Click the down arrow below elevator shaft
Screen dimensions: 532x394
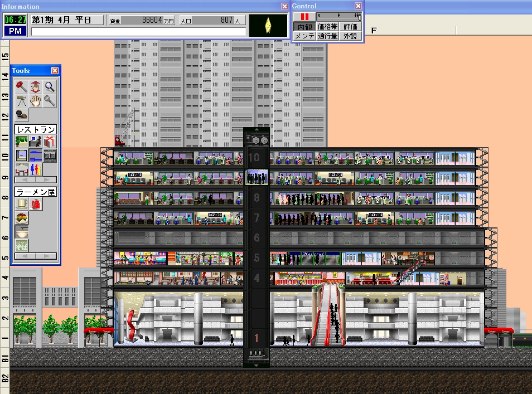(x=257, y=366)
